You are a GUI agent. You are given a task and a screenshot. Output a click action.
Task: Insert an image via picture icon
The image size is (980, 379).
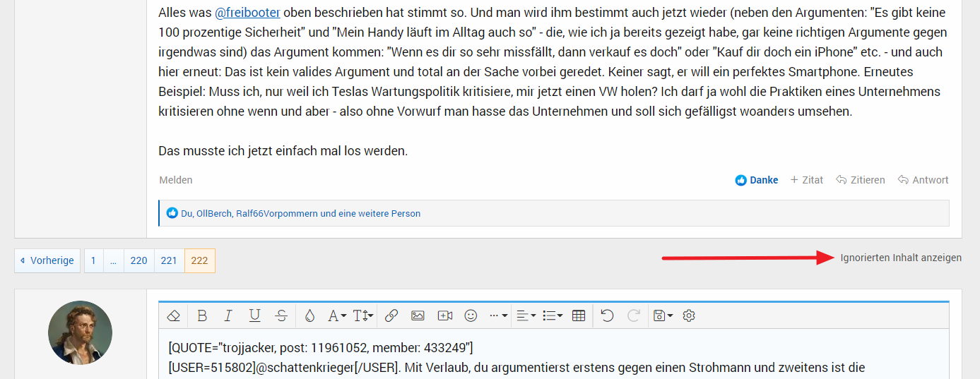point(418,315)
